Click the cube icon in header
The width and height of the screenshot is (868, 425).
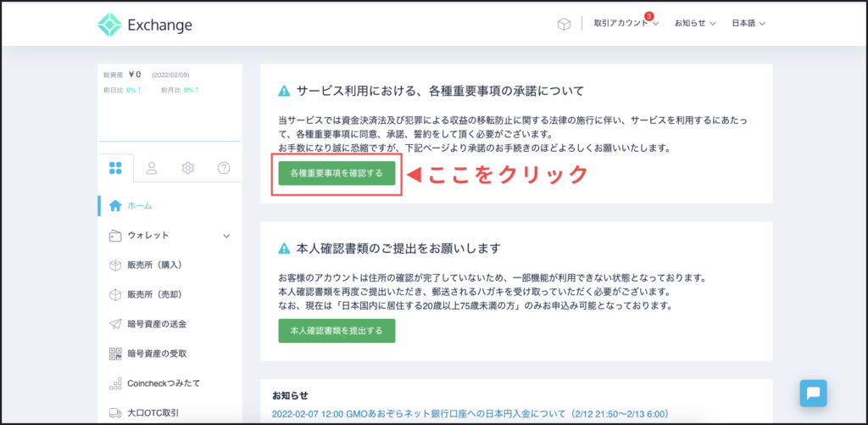coord(564,24)
